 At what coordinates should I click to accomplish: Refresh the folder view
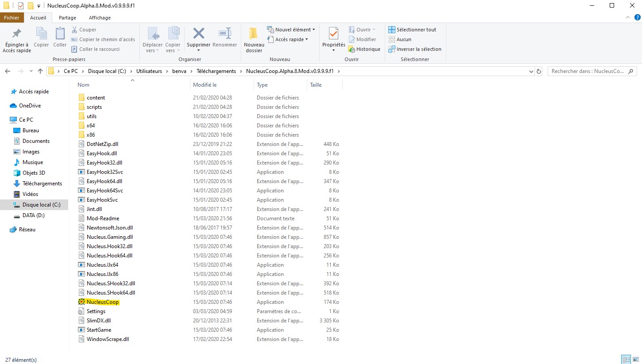tap(539, 71)
